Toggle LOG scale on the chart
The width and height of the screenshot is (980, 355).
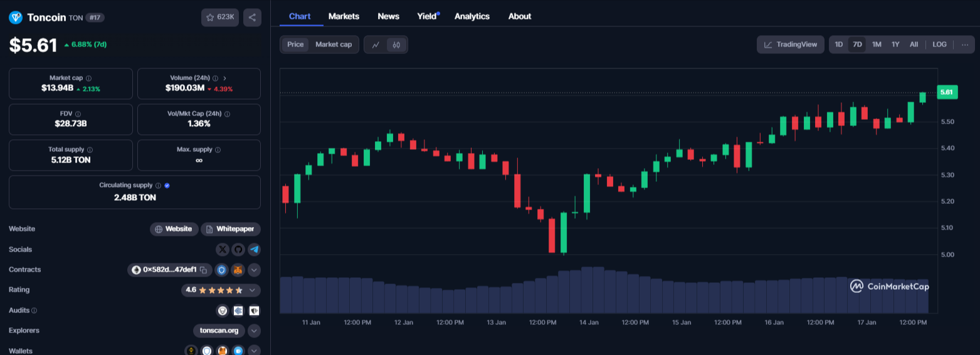click(x=939, y=45)
